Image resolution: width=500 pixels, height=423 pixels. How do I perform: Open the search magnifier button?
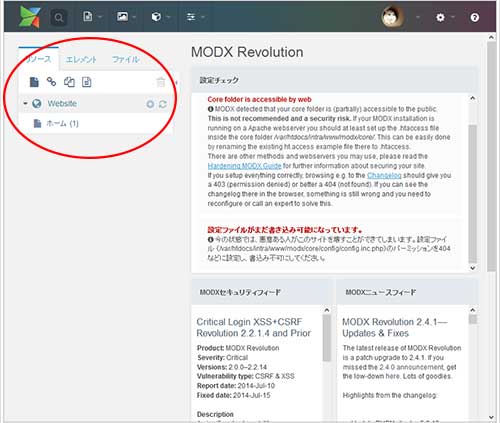pyautogui.click(x=59, y=17)
